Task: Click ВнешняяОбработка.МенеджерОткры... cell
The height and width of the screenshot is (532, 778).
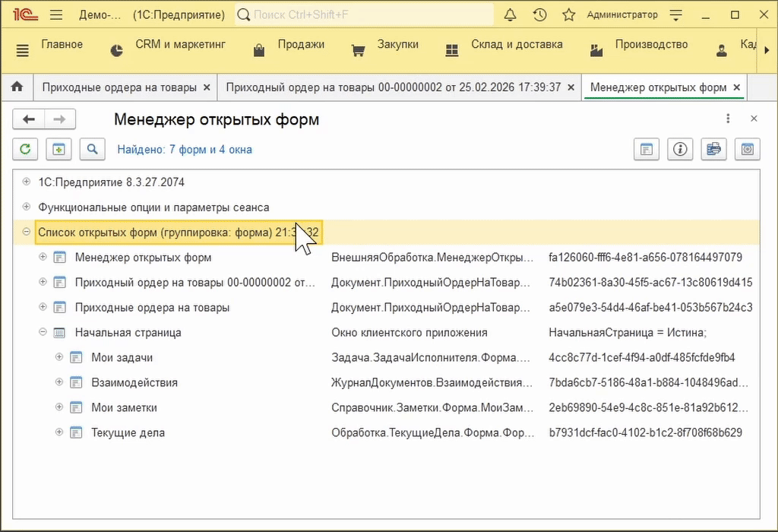Action: 432,258
